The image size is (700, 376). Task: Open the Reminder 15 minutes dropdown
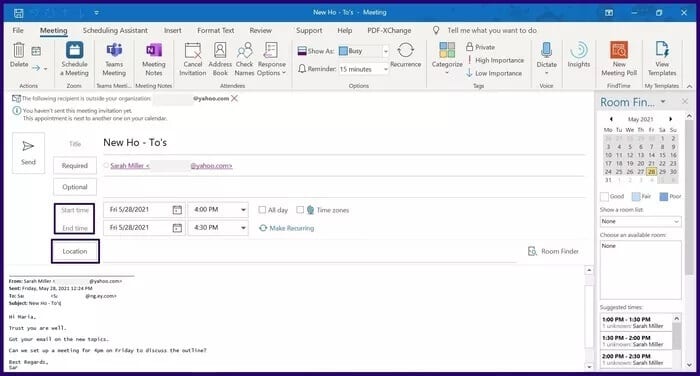386,69
